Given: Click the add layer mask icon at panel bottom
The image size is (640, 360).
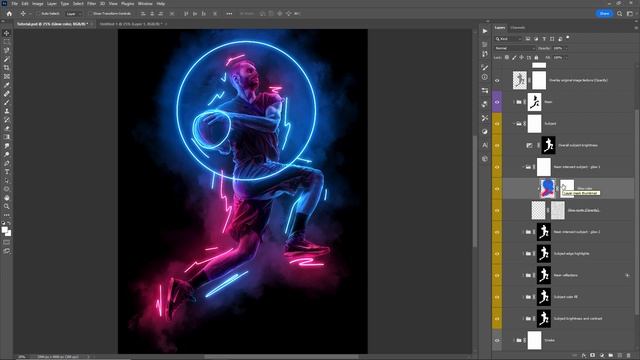Looking at the screenshot, I should (x=593, y=356).
